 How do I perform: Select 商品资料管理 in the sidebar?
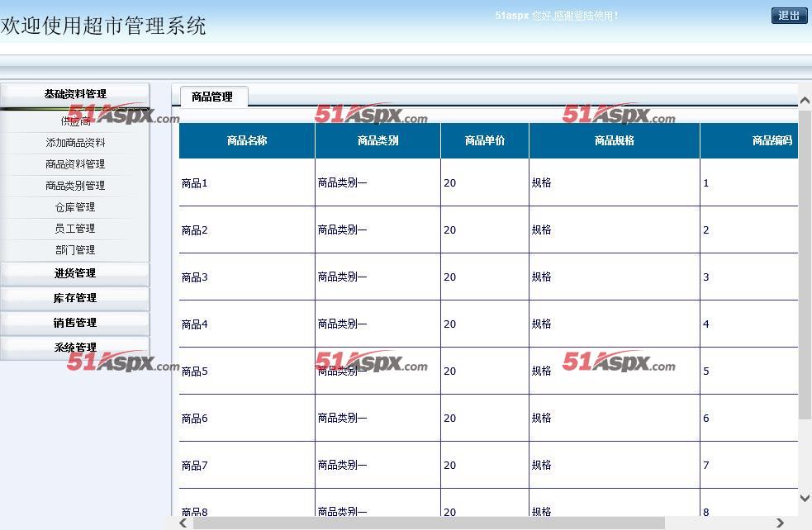pyautogui.click(x=74, y=163)
